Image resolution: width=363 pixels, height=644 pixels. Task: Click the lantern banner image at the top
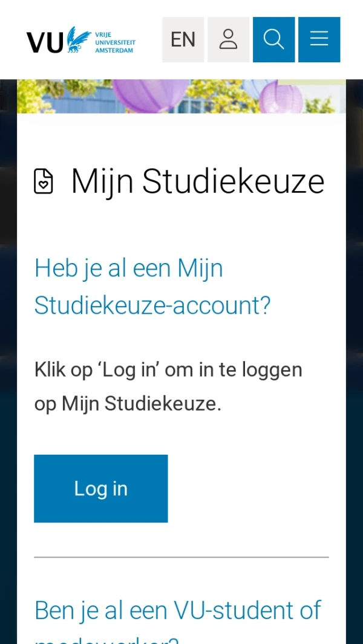coord(181,95)
